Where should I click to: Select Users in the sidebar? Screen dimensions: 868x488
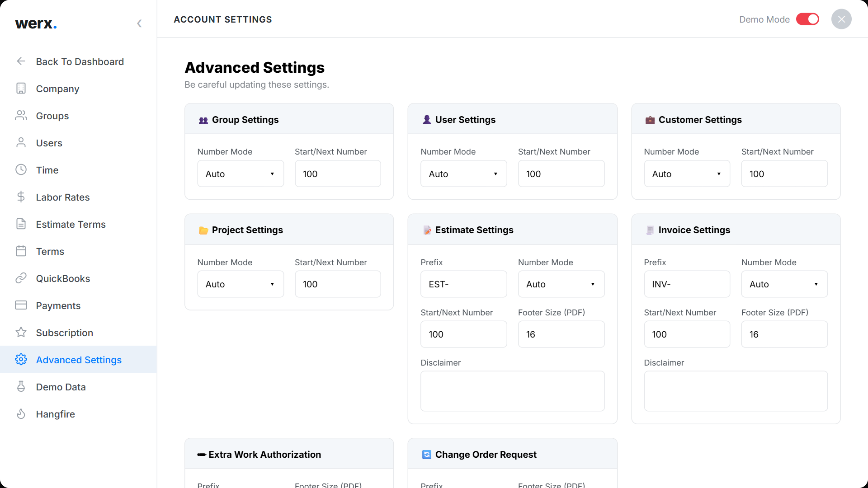[x=49, y=143]
